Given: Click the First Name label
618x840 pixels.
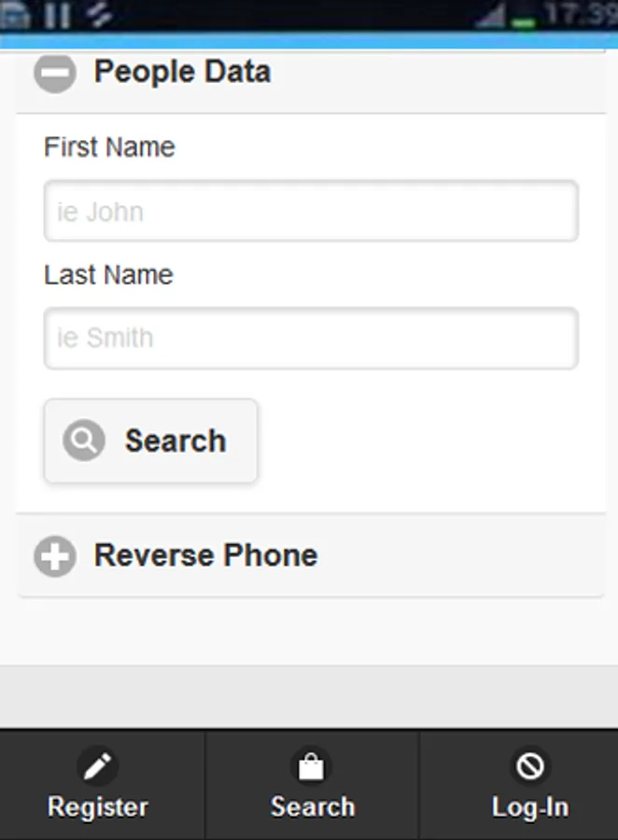Looking at the screenshot, I should pyautogui.click(x=109, y=147).
